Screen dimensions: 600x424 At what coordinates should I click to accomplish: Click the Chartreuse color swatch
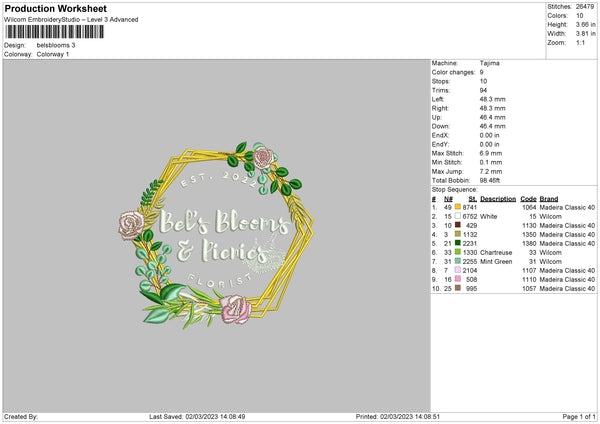[x=457, y=252]
